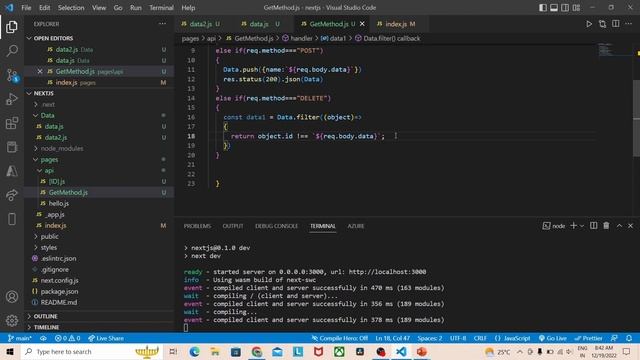Open Run and Debug view

12,99
